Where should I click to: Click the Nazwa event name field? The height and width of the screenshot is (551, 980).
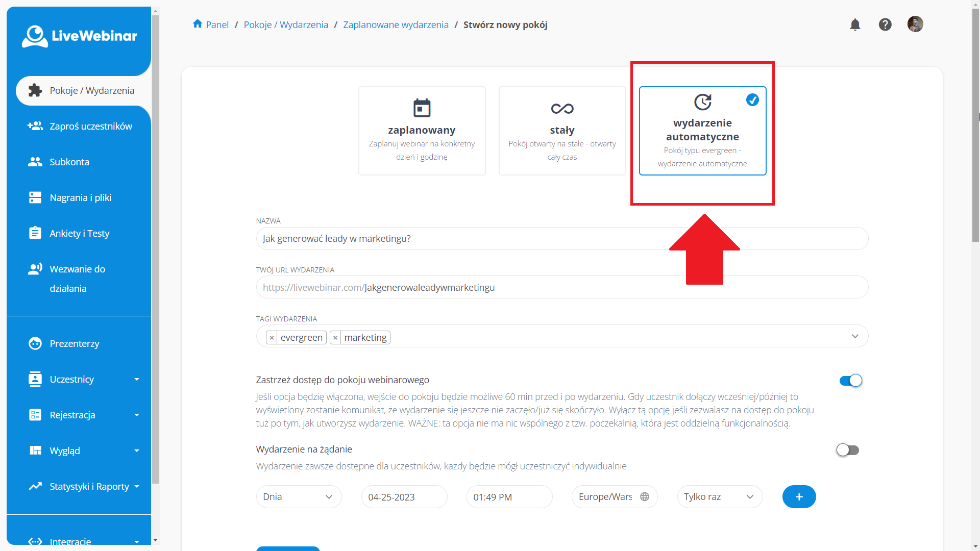561,239
